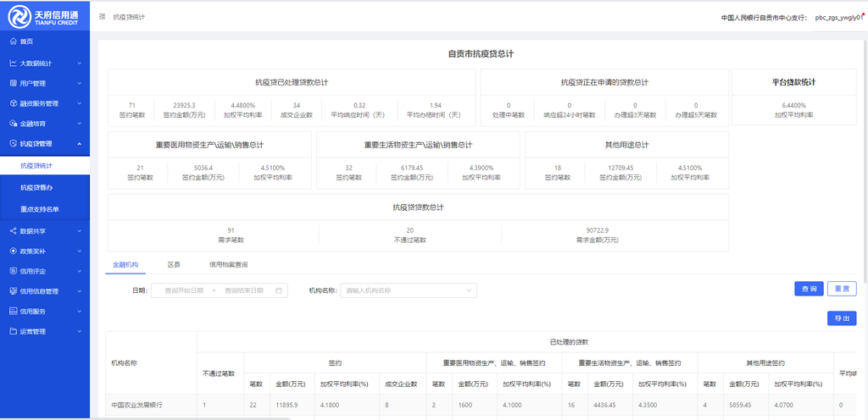Open the pbc_zgs_ywgly01 user dropdown

coord(837,16)
